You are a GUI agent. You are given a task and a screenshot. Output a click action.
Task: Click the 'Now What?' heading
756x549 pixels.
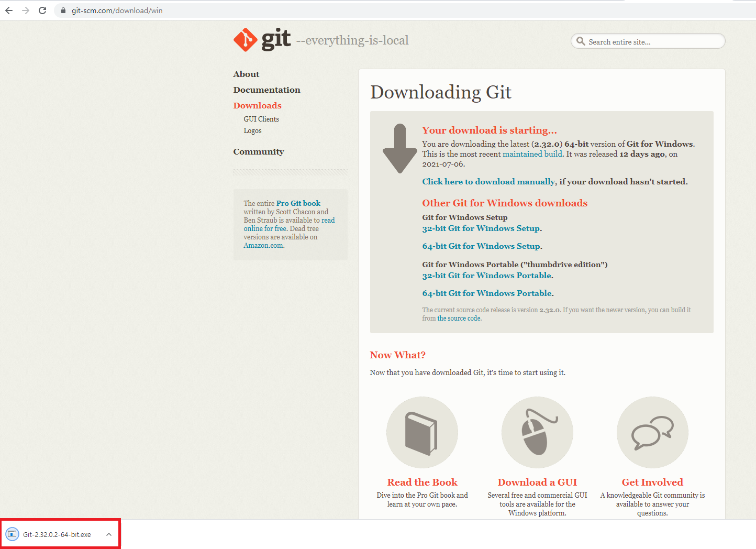[397, 355]
